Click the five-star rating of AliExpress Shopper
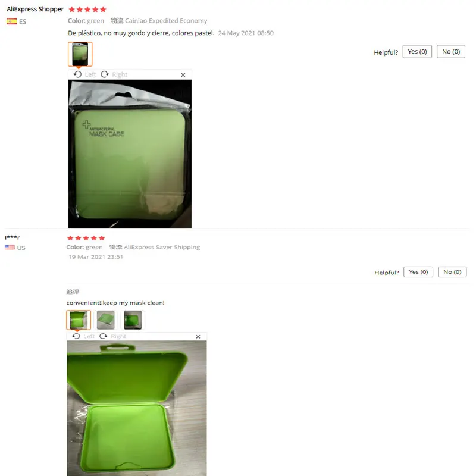 point(87,10)
